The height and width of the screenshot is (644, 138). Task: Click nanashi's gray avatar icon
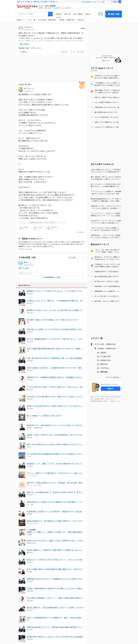click(21, 29)
